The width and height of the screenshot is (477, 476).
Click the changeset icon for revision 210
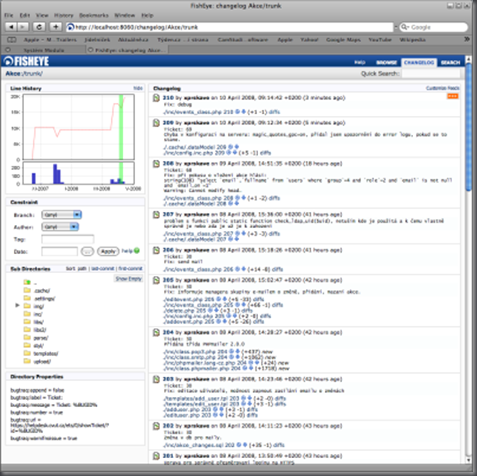coord(156,98)
